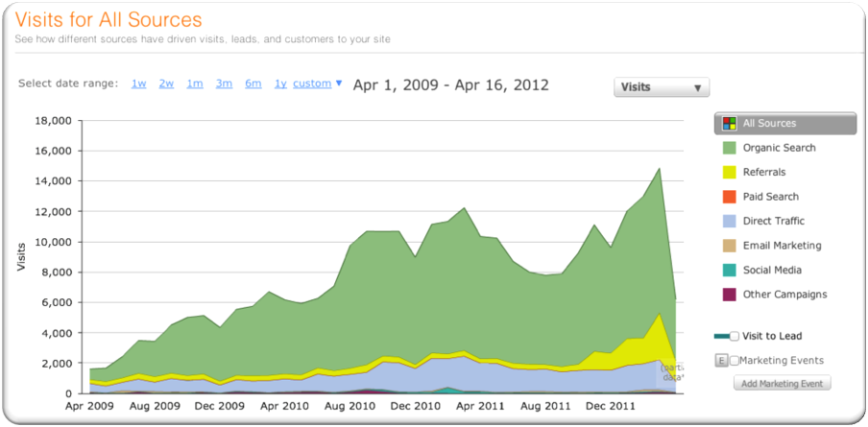Open the Visits metric dropdown
Screen dimensions: 868x427
[x=661, y=87]
